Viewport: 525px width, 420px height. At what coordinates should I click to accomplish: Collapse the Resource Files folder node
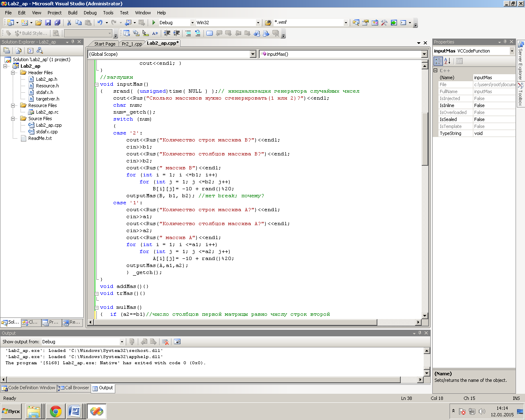[13, 105]
